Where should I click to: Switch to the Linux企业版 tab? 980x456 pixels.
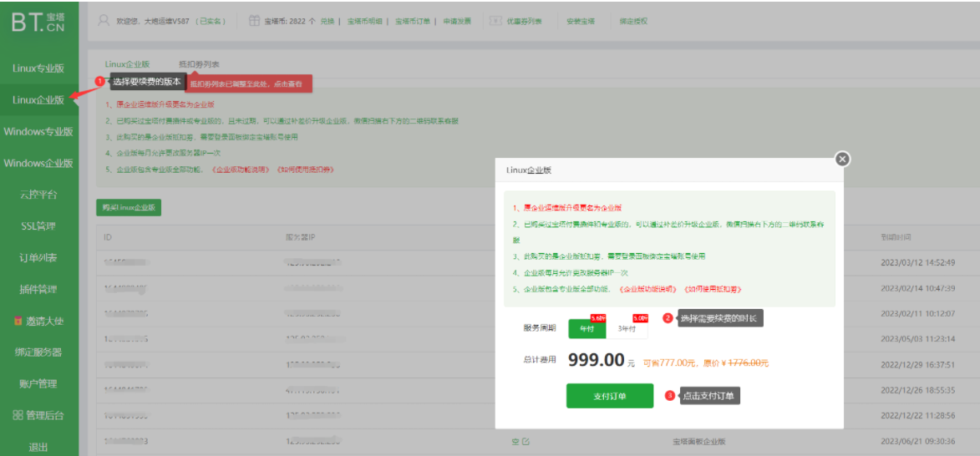tap(128, 63)
